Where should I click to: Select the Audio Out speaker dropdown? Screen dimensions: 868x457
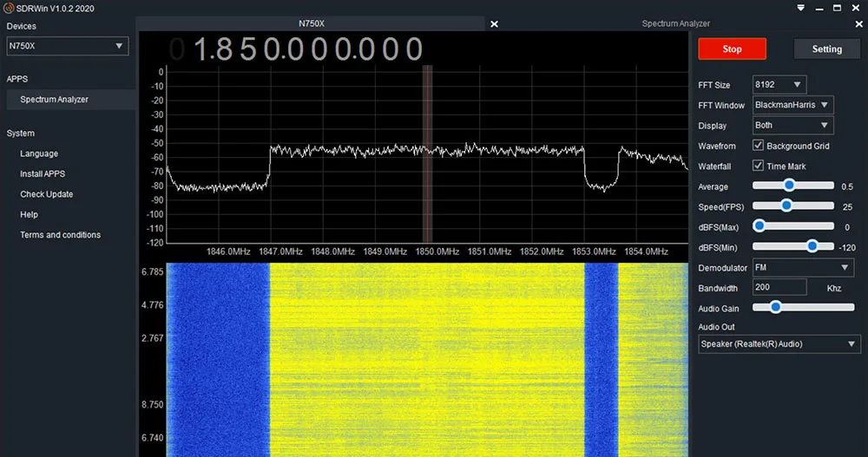point(779,344)
